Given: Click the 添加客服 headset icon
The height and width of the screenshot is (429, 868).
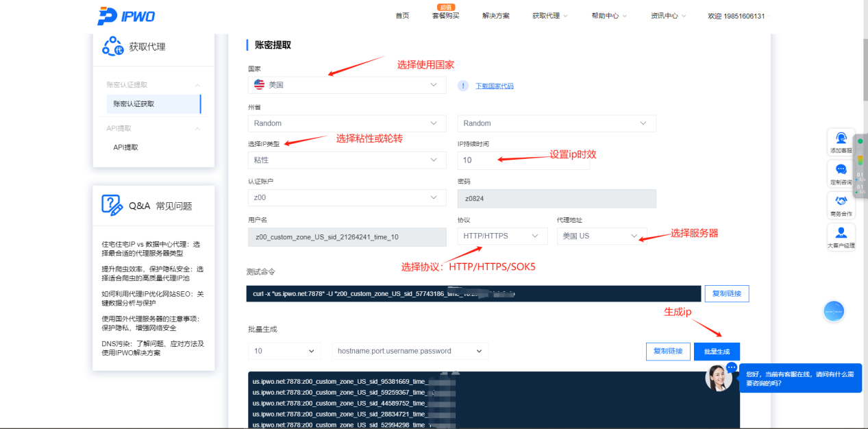Looking at the screenshot, I should click(841, 139).
